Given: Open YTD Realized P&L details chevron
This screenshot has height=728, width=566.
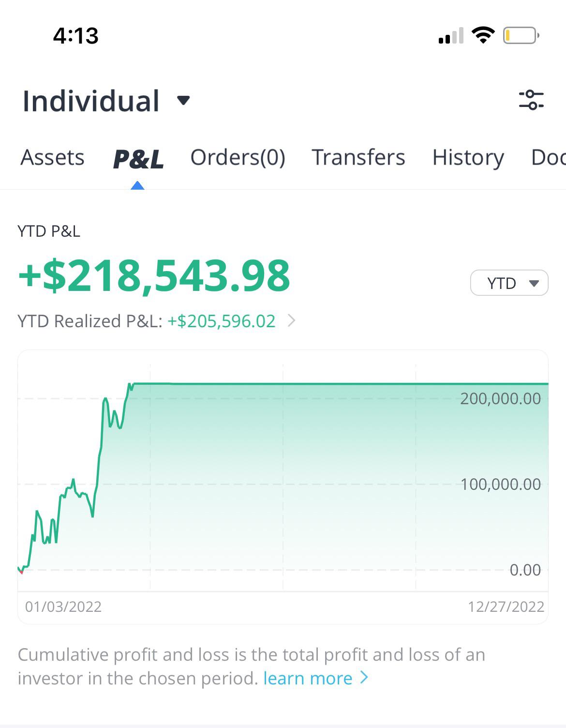Looking at the screenshot, I should (291, 321).
